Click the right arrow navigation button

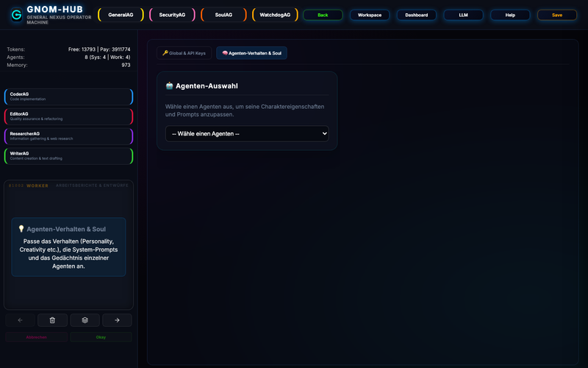pyautogui.click(x=117, y=320)
